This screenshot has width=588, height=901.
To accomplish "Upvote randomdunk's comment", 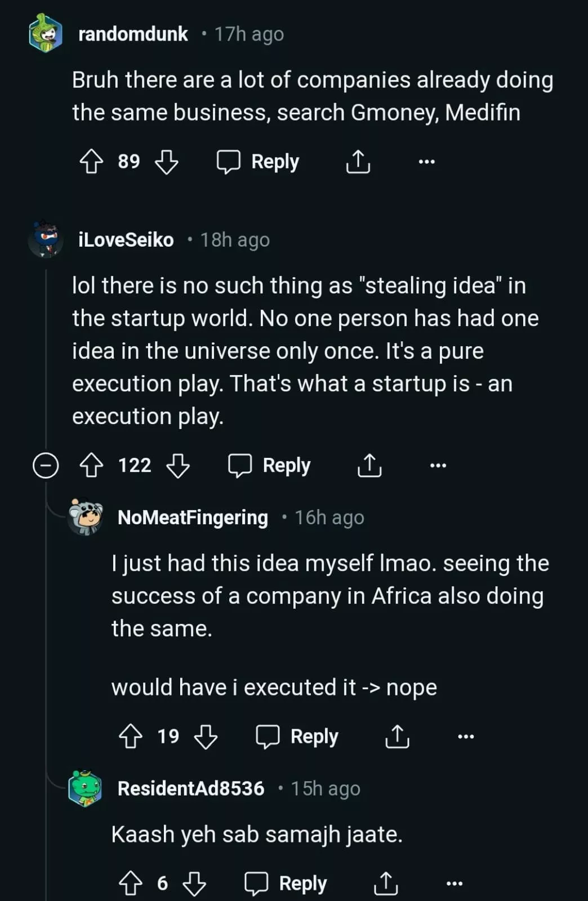I will pos(91,162).
